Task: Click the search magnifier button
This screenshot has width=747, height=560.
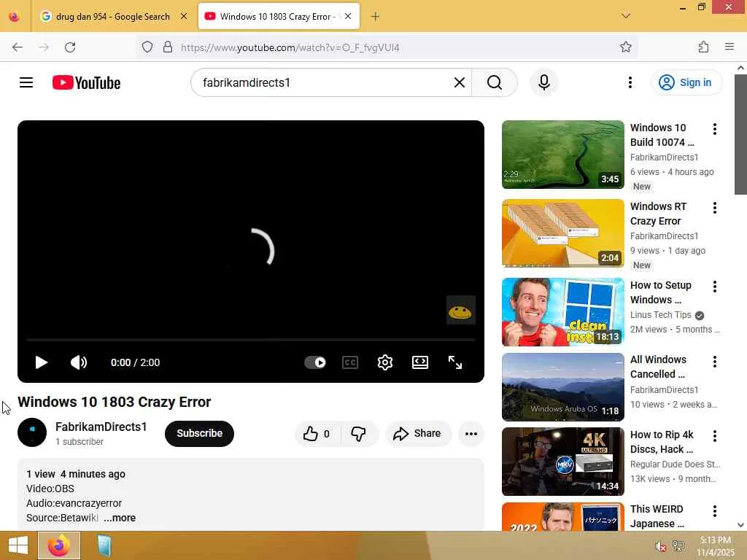Action: [x=495, y=82]
